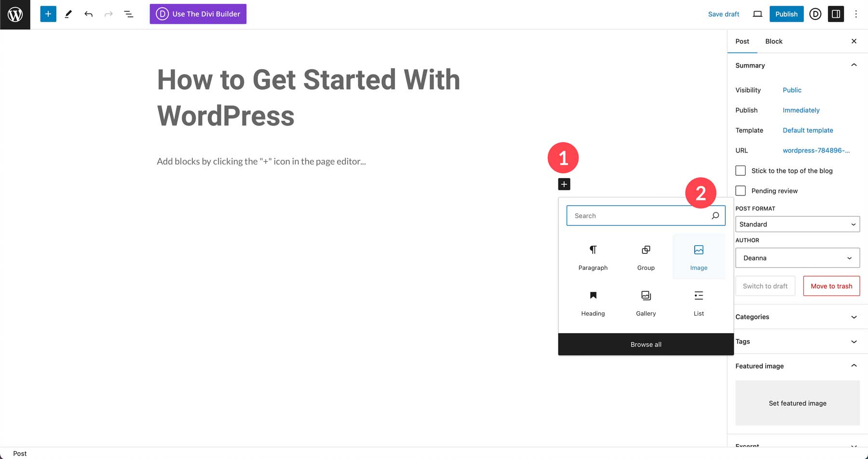Image resolution: width=868 pixels, height=459 pixels.
Task: Switch to the Block tab
Action: click(x=773, y=42)
